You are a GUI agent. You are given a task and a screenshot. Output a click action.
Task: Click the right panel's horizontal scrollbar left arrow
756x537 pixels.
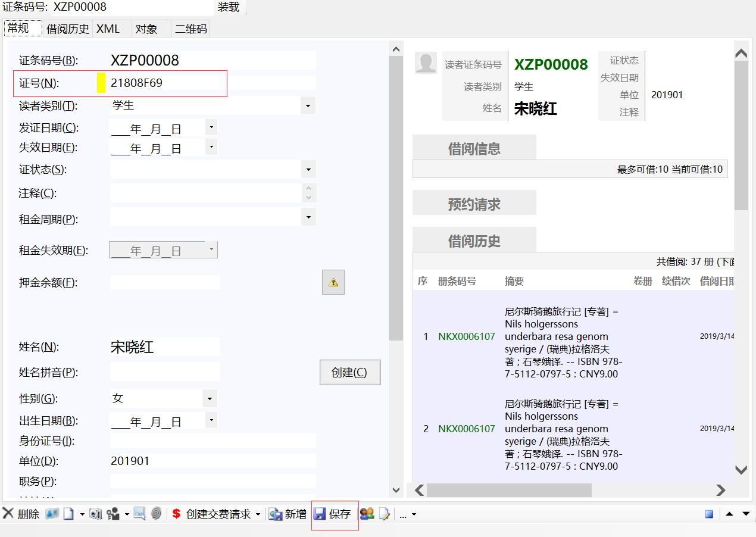(x=420, y=490)
